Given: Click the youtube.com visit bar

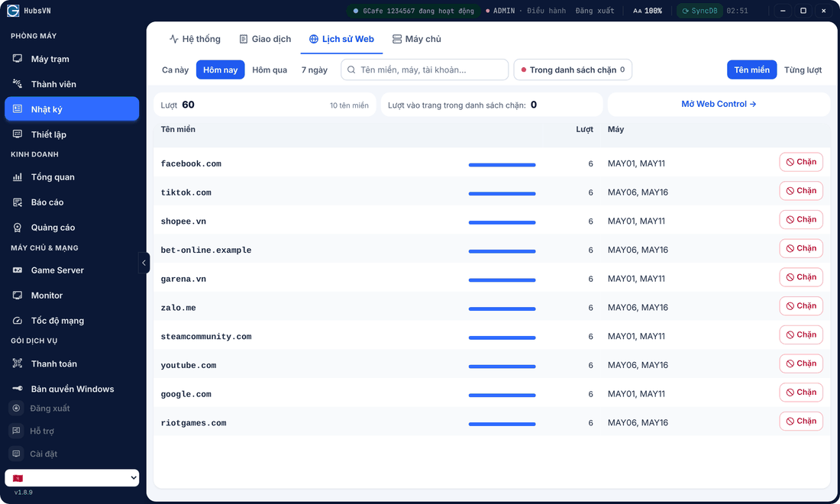Looking at the screenshot, I should coord(502,367).
